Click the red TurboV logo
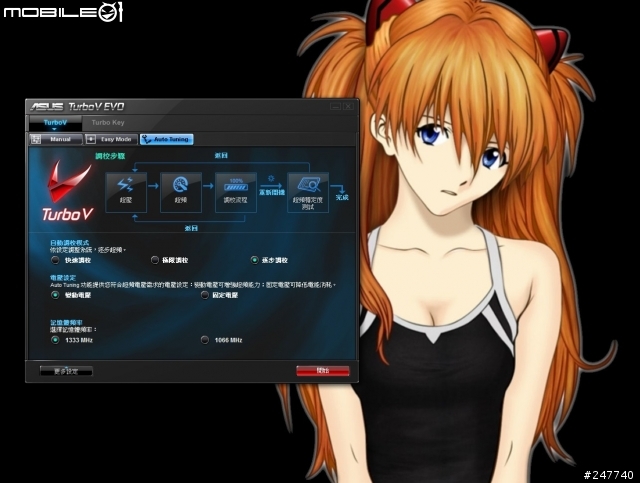 67,191
